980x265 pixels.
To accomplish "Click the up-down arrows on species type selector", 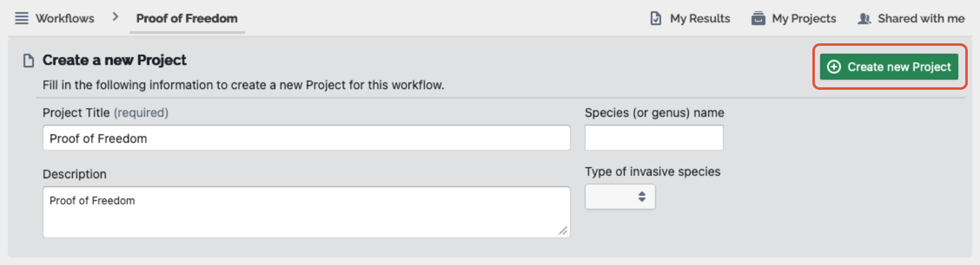I will [x=642, y=197].
